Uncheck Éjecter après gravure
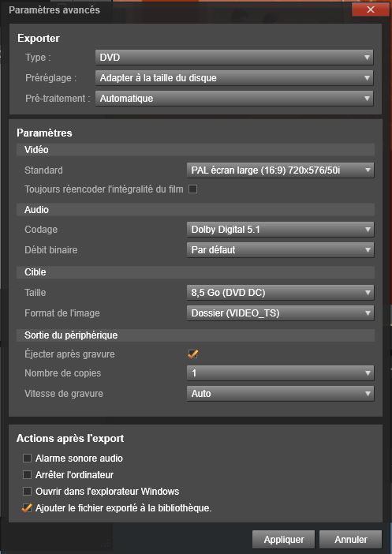This screenshot has height=554, width=392. pos(192,354)
